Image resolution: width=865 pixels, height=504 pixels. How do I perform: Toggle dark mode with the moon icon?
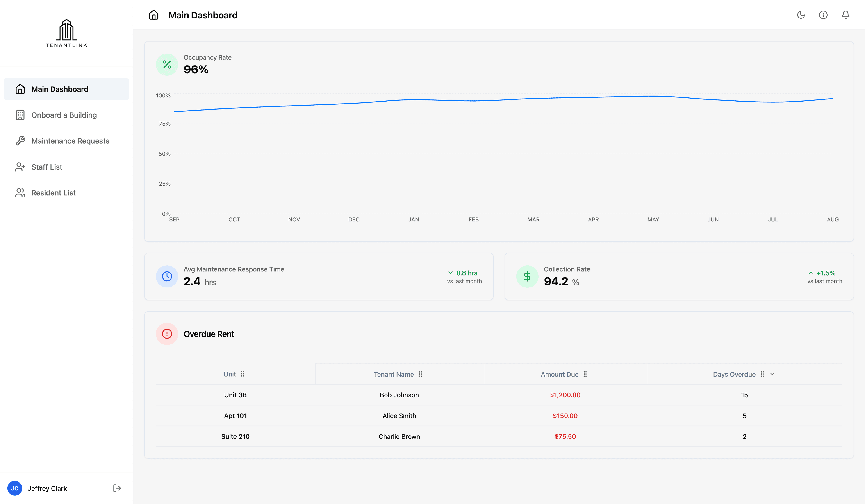[x=801, y=15]
